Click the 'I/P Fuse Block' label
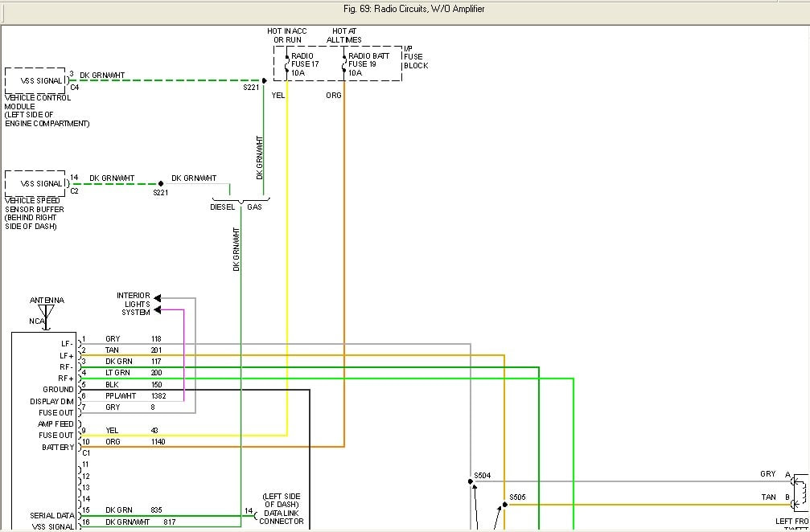The image size is (810, 532). click(x=416, y=56)
